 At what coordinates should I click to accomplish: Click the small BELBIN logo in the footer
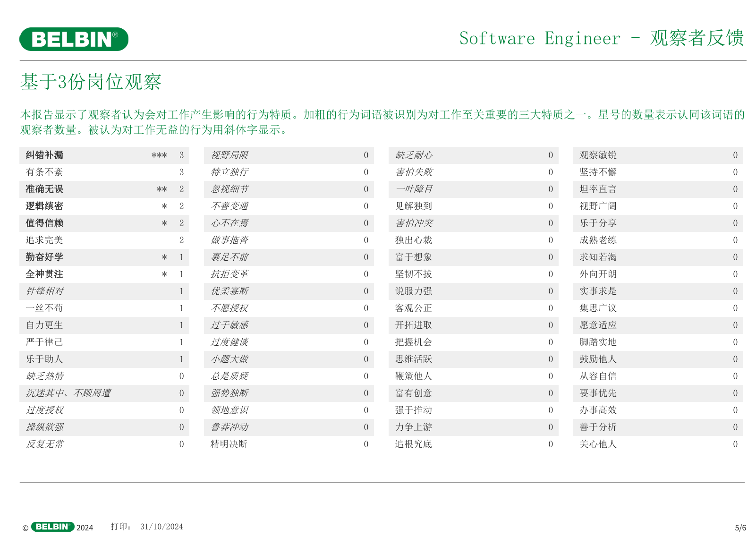click(52, 527)
